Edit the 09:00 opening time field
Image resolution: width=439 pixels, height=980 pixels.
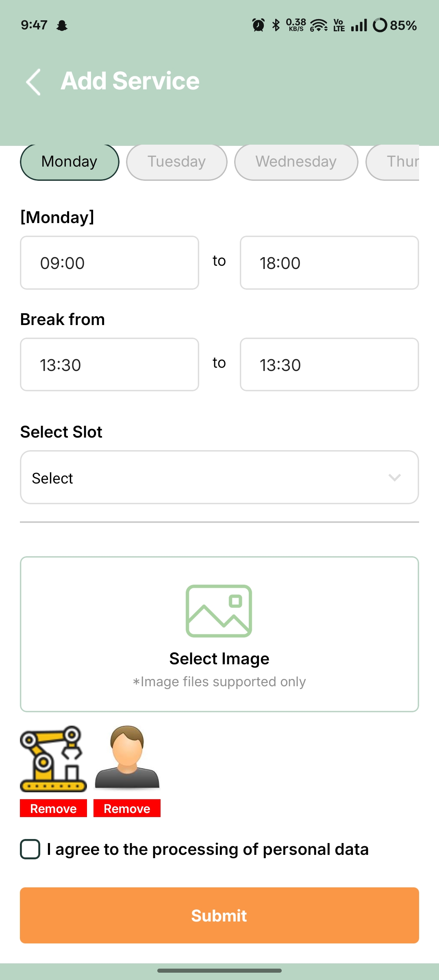click(109, 263)
